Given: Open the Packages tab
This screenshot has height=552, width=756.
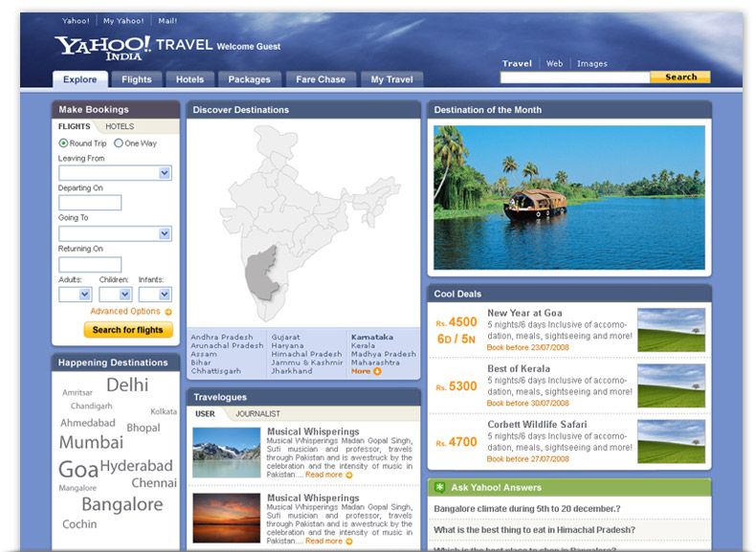Looking at the screenshot, I should tap(249, 79).
